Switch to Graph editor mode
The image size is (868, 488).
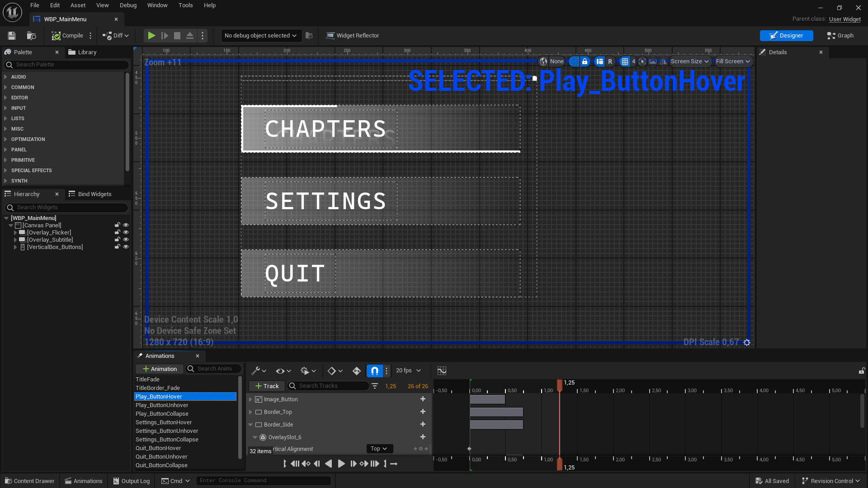[x=840, y=36]
